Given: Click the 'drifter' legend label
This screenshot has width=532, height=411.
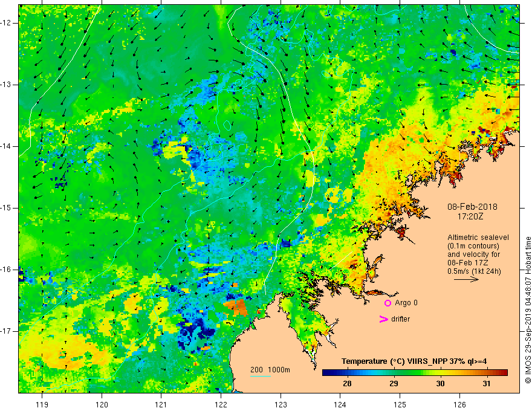Looking at the screenshot, I should [x=400, y=319].
